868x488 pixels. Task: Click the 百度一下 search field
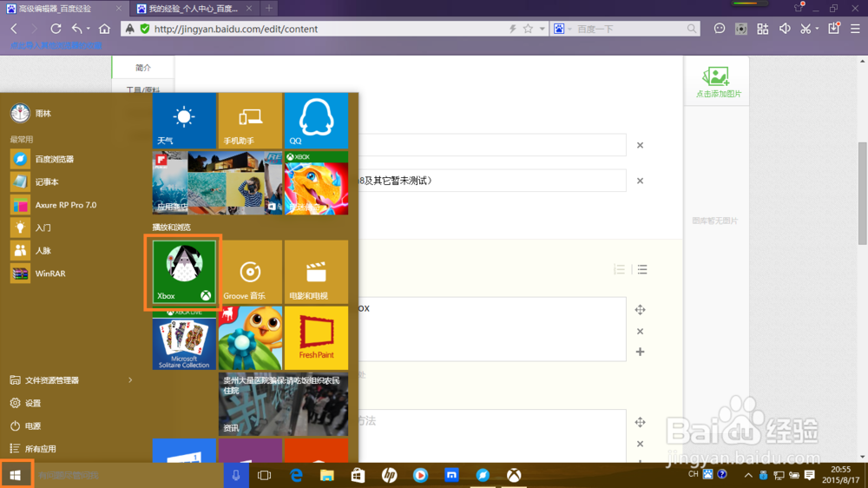tap(629, 29)
